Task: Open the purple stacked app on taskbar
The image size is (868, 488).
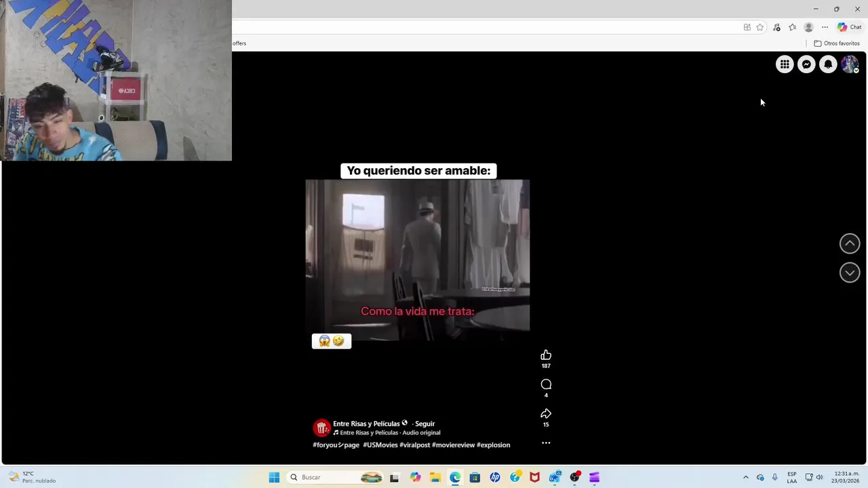Action: [595, 477]
